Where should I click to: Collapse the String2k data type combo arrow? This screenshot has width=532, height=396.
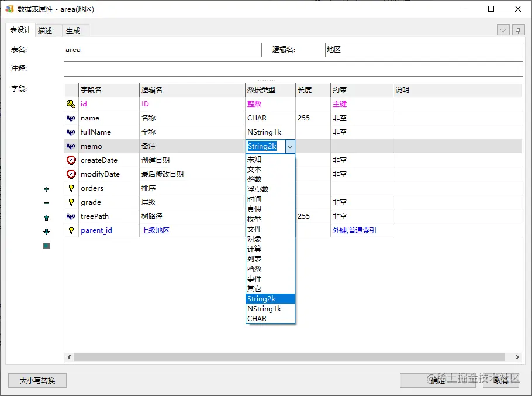[290, 147]
